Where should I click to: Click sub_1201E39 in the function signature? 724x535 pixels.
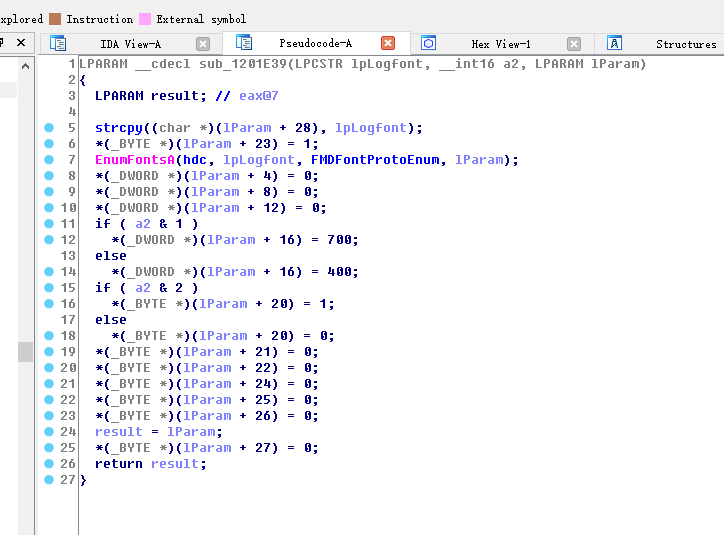tap(243, 64)
